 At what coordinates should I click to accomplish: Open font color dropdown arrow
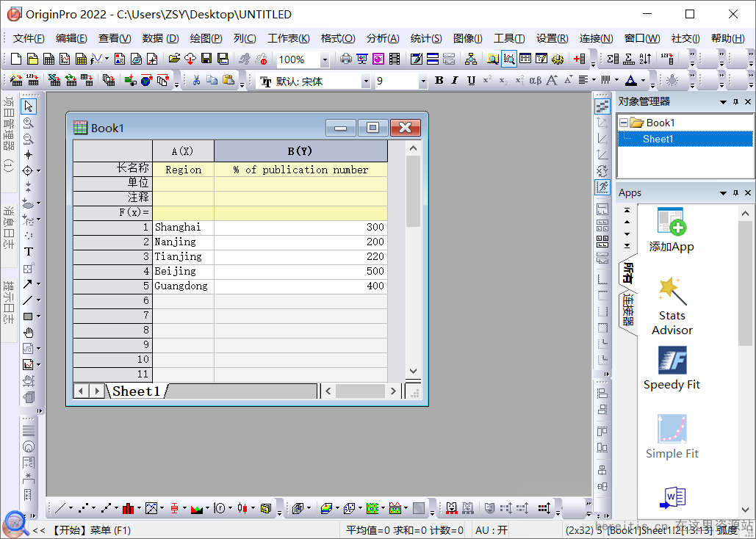click(643, 81)
